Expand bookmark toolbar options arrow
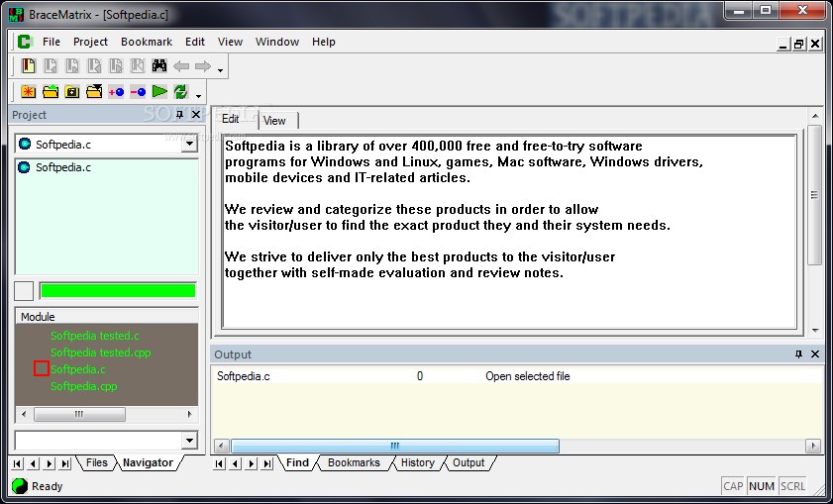 [221, 70]
